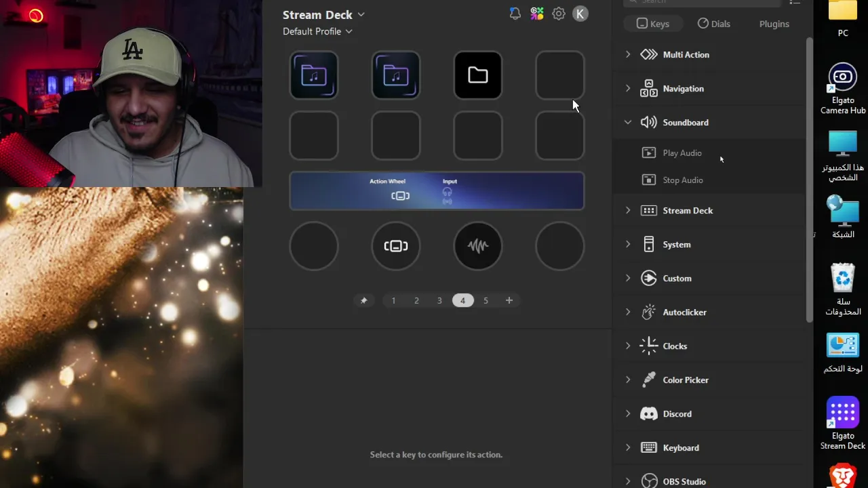Expand the Custom chevron
Viewport: 868px width, 488px height.
click(628, 279)
